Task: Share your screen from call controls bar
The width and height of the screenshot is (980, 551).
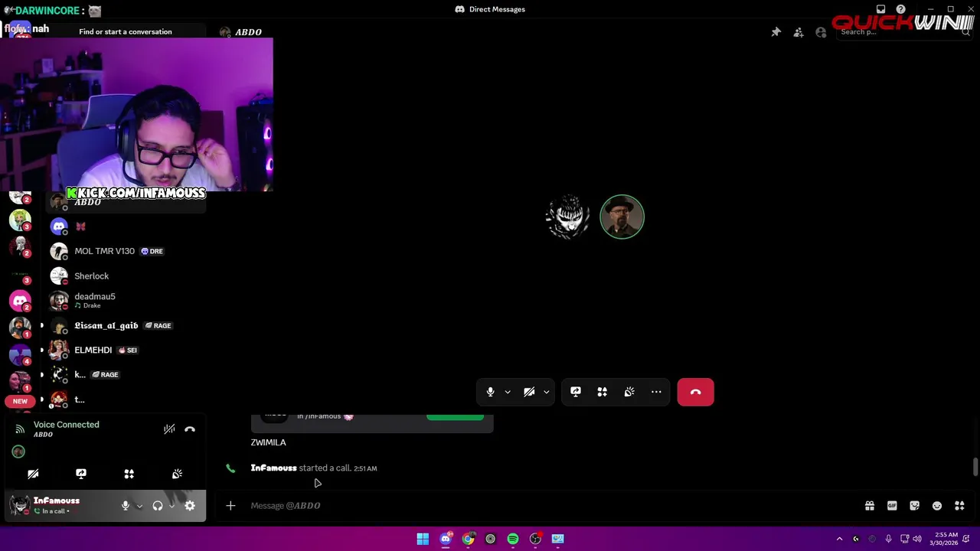Action: point(576,392)
